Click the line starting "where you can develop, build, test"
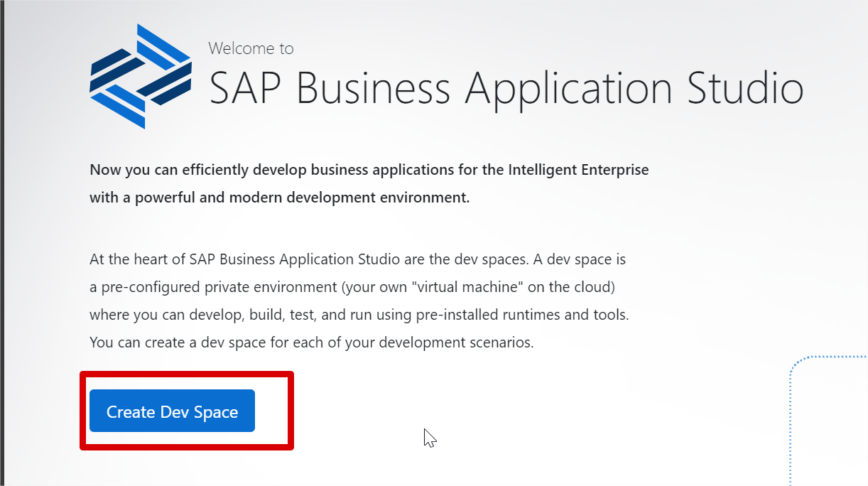Image resolution: width=868 pixels, height=486 pixels. pos(359,315)
